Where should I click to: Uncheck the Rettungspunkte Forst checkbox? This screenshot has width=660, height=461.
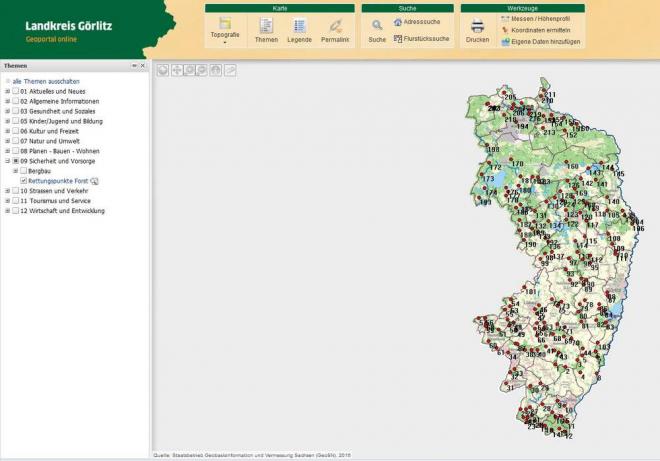click(24, 181)
